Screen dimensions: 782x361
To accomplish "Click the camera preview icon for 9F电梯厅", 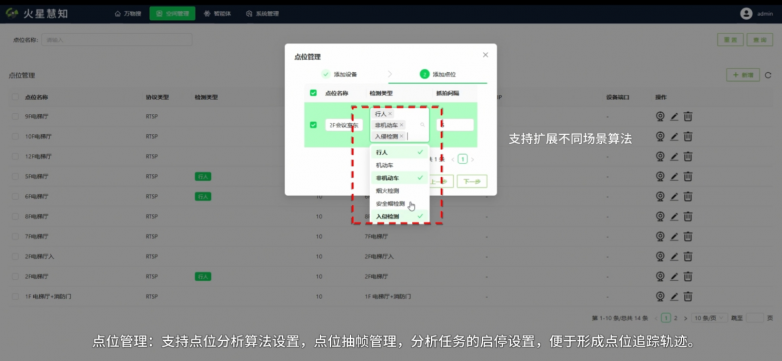I will (660, 117).
